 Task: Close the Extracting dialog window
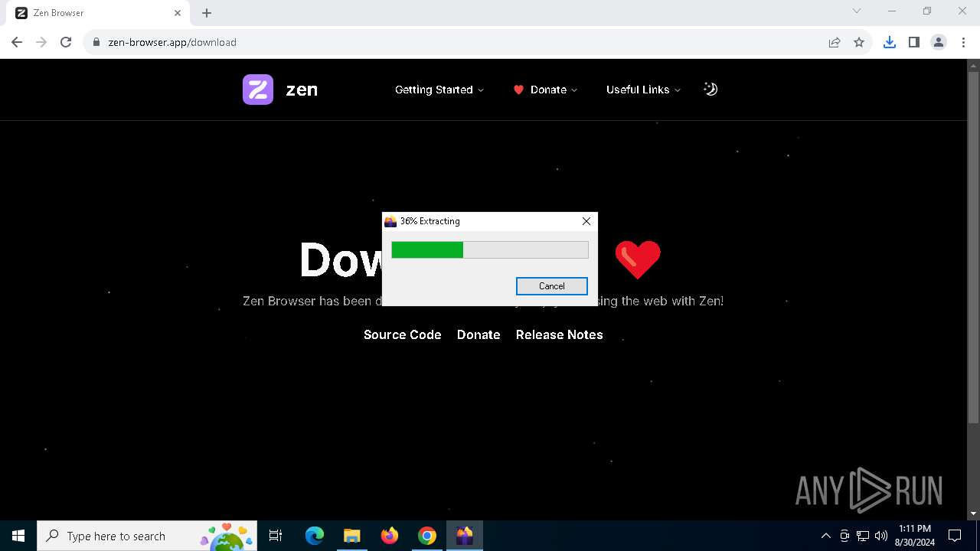pyautogui.click(x=586, y=221)
